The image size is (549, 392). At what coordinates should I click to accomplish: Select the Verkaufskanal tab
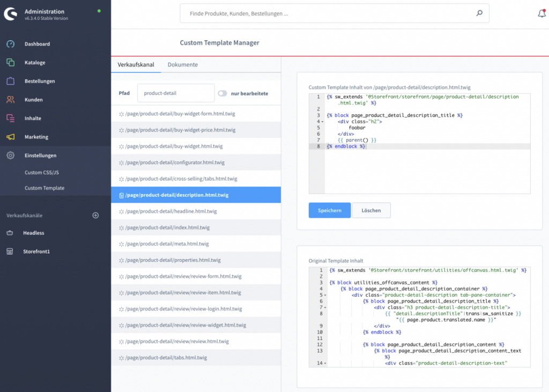136,64
